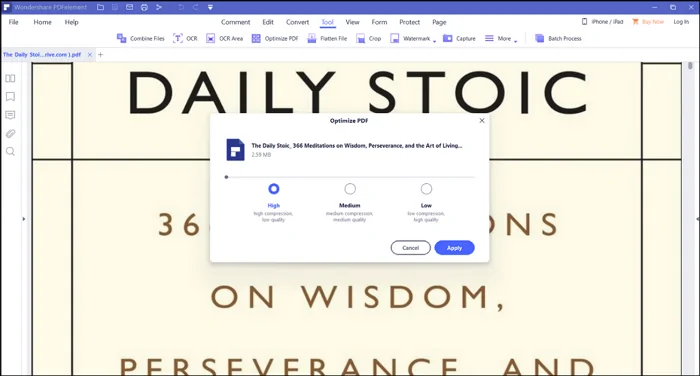
Task: Expand the right panel arrow
Action: pyautogui.click(x=697, y=219)
